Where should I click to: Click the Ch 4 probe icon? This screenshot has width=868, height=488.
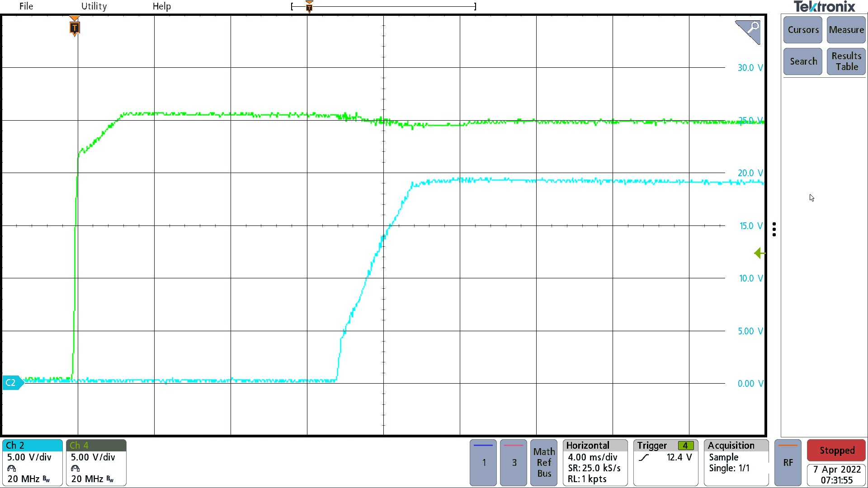[x=75, y=469]
